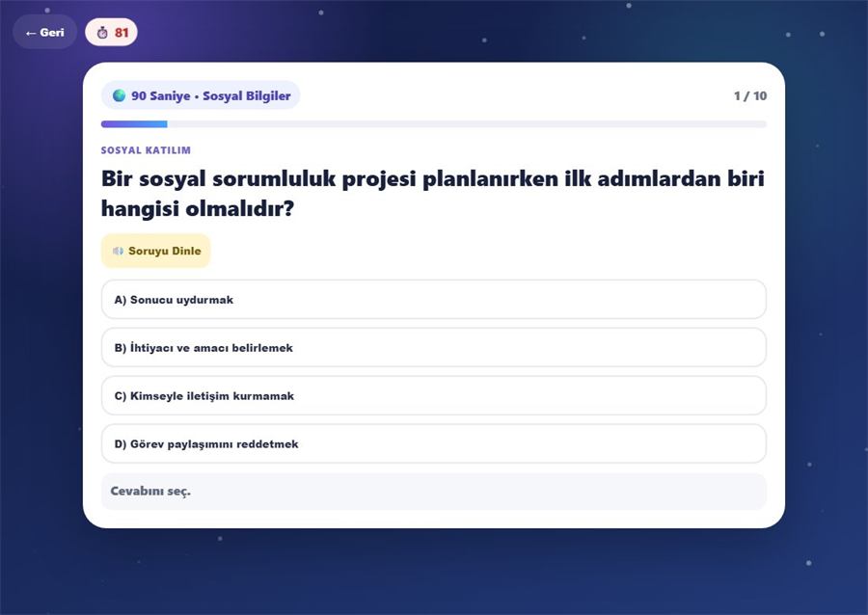Click the globe icon beside 90 Saniye
The width and height of the screenshot is (868, 615).
pos(119,95)
